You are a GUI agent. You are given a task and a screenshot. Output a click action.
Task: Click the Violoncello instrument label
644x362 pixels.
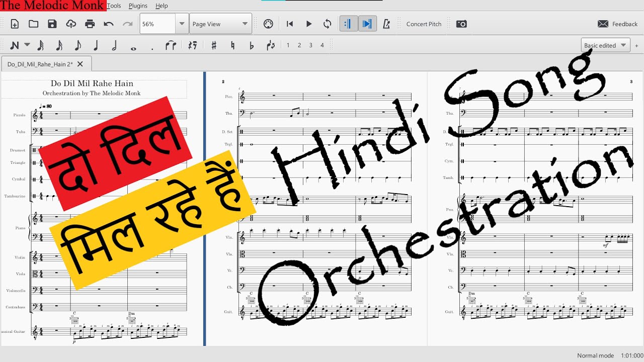click(16, 291)
